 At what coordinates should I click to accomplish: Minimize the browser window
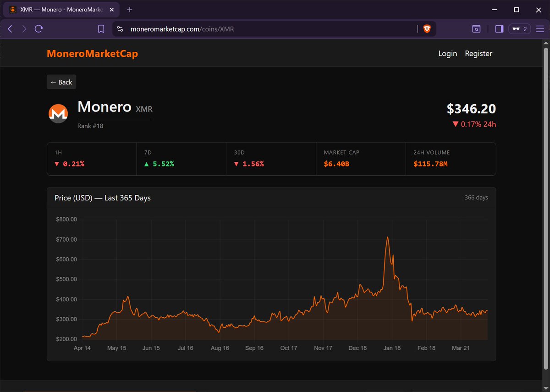click(x=495, y=10)
